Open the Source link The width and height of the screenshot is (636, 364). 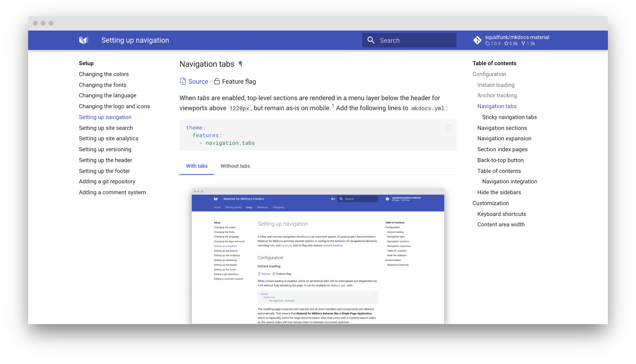[x=198, y=81]
